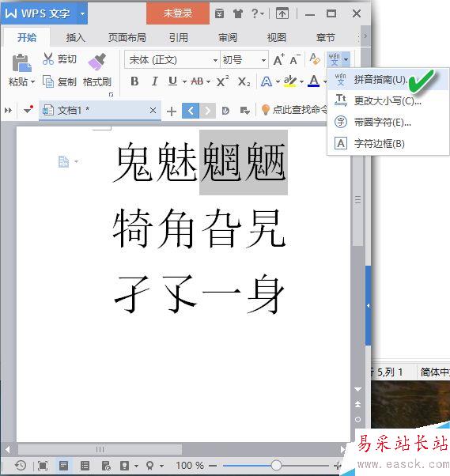Decrease font size with A- icon
Image resolution: width=450 pixels, height=476 pixels.
pos(294,59)
